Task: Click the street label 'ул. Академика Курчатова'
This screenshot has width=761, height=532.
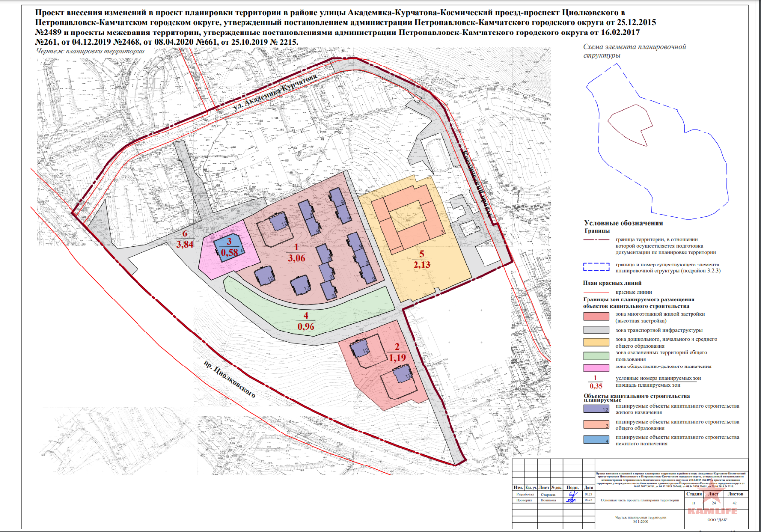Action: tap(275, 92)
